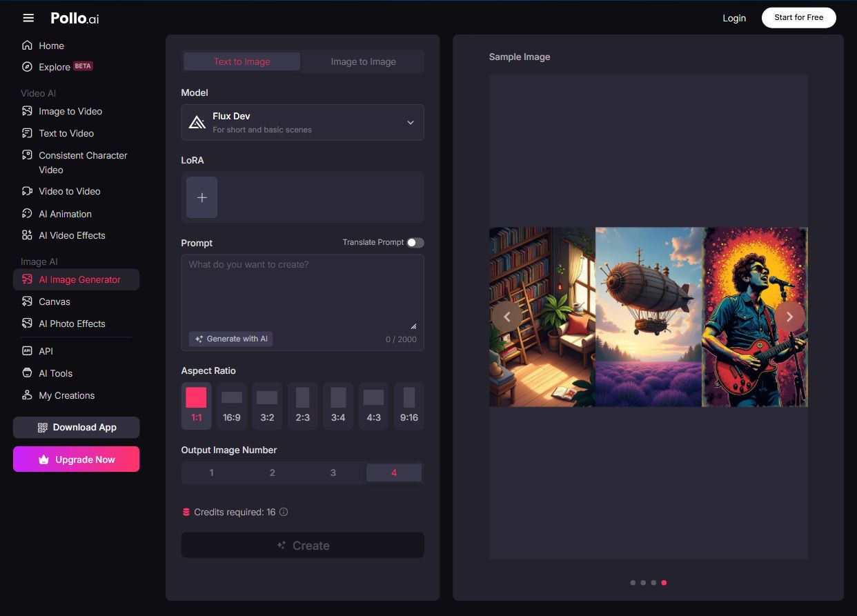
Task: Click the Upgrade Now button
Action: 76,459
